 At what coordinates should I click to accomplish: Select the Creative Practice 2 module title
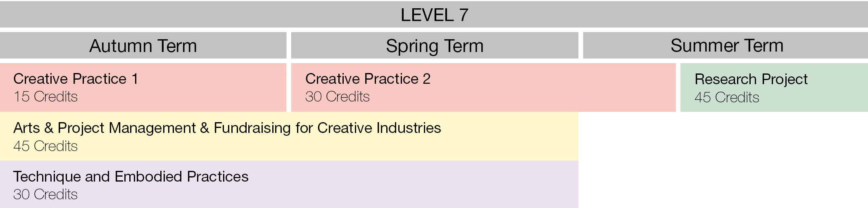(x=368, y=79)
